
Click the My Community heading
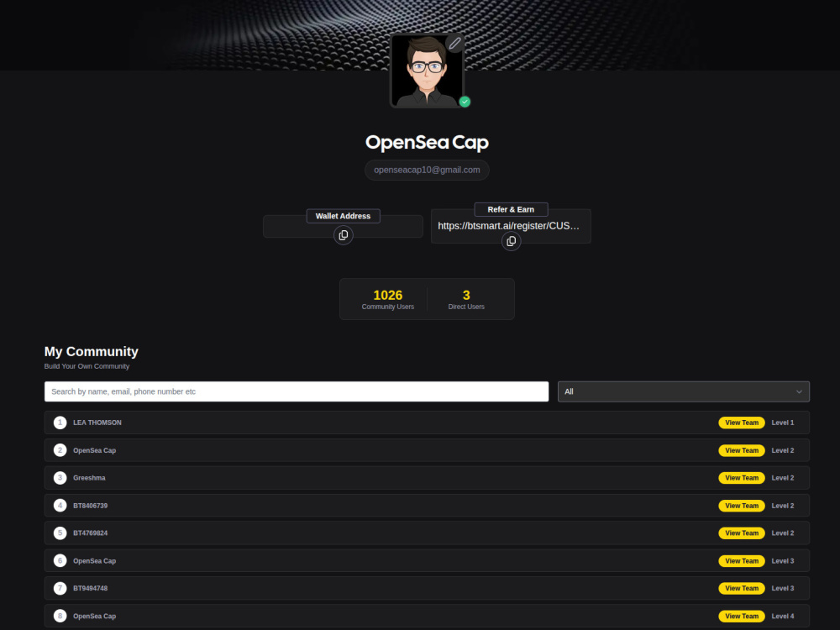coord(91,351)
